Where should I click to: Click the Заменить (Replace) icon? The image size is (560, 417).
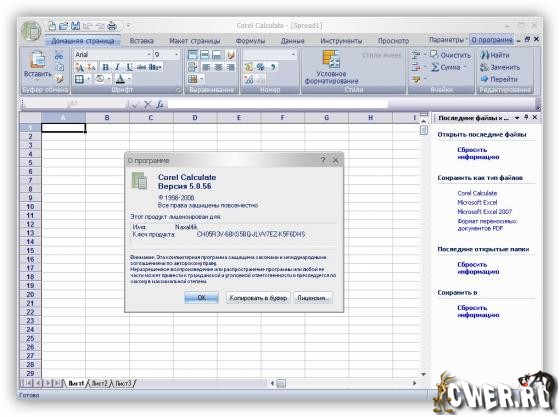pyautogui.click(x=485, y=67)
